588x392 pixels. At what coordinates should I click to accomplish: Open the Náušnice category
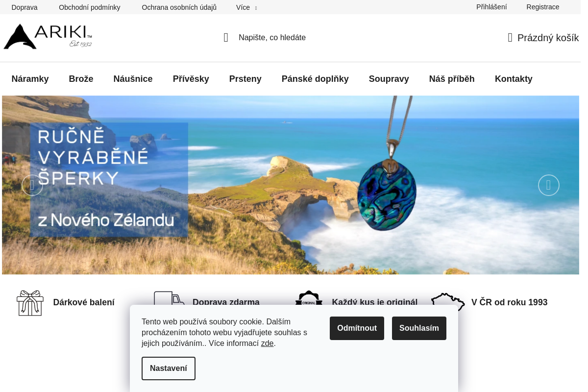pos(133,79)
